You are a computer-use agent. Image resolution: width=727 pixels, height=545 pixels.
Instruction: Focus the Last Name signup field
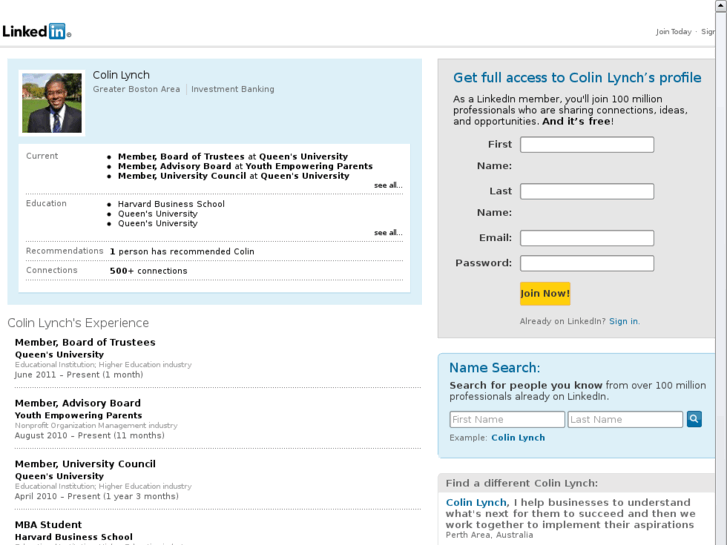pyautogui.click(x=587, y=191)
